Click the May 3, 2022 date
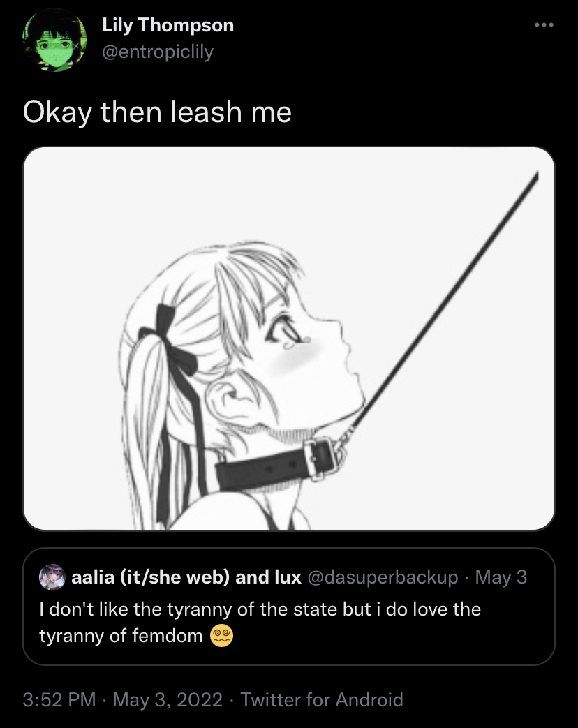The image size is (578, 728). click(x=168, y=699)
